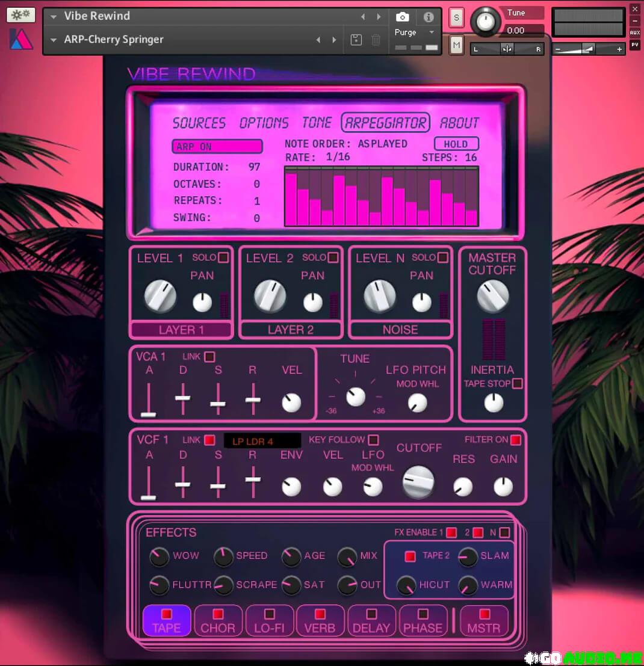Screen dimensions: 644x666
Task: Open the Kontakt wrench settings icon
Action: [x=21, y=15]
